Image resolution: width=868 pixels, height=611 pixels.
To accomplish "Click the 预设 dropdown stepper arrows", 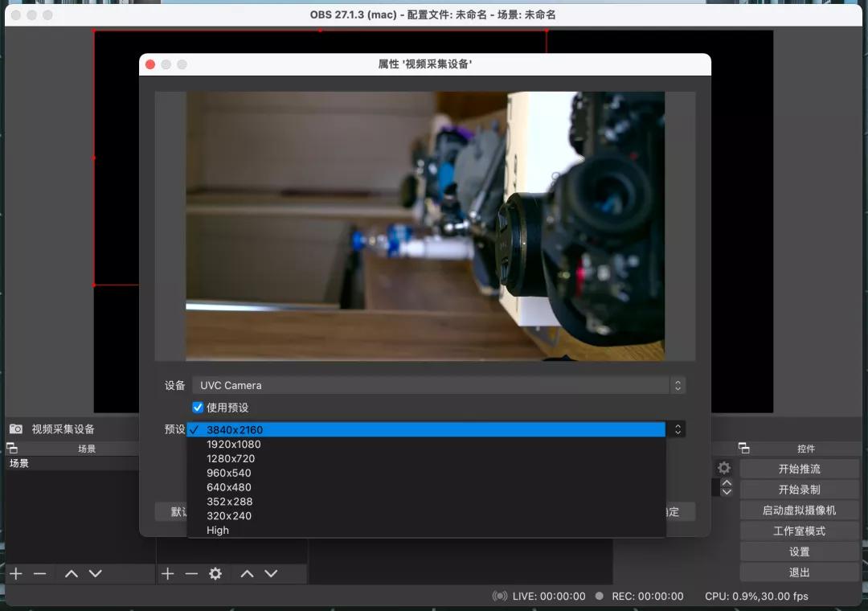I will coord(678,429).
